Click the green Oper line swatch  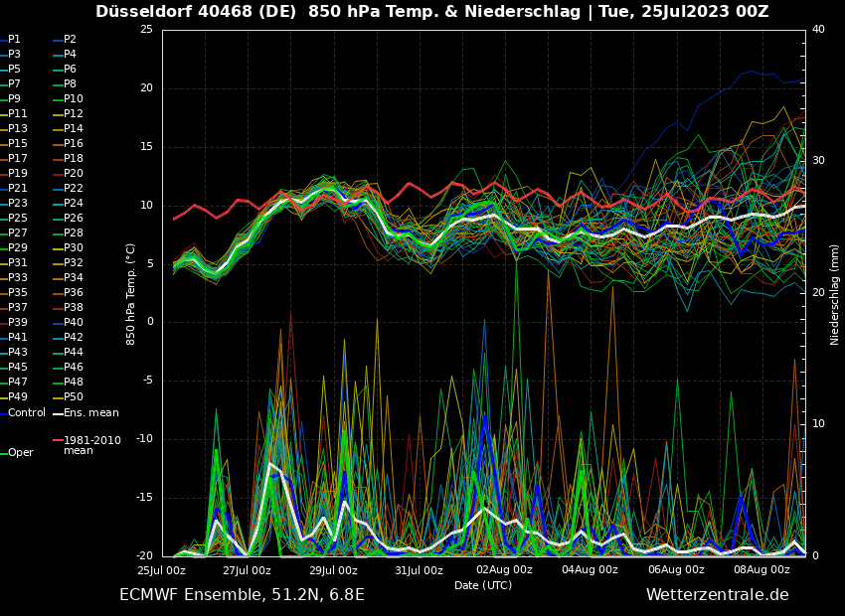[3, 453]
